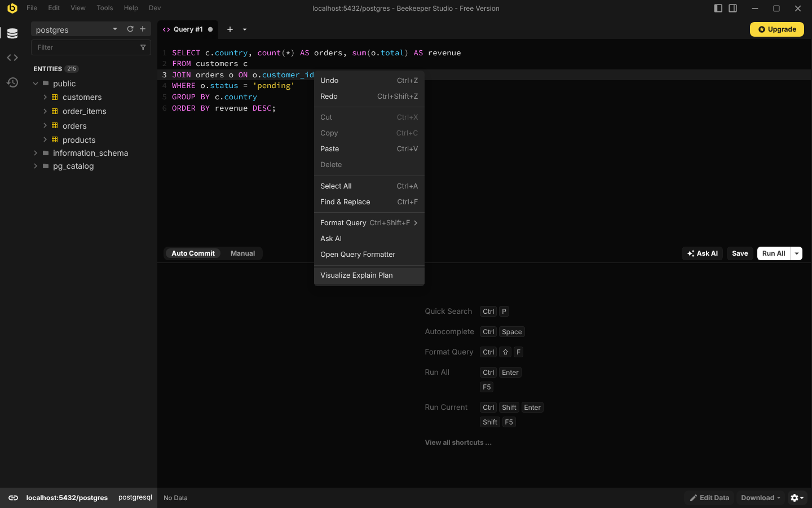Open the Tools menu
Image resolution: width=812 pixels, height=508 pixels.
point(105,8)
